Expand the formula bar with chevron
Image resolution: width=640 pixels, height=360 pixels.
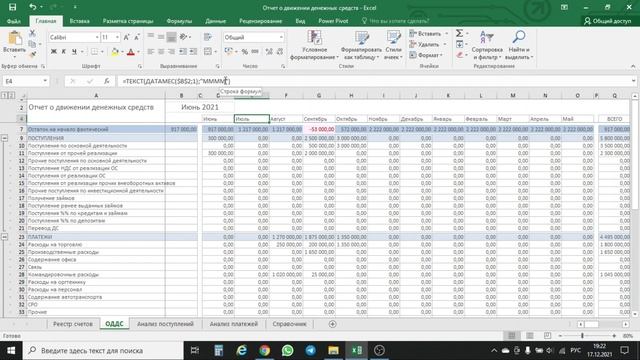[x=633, y=81]
